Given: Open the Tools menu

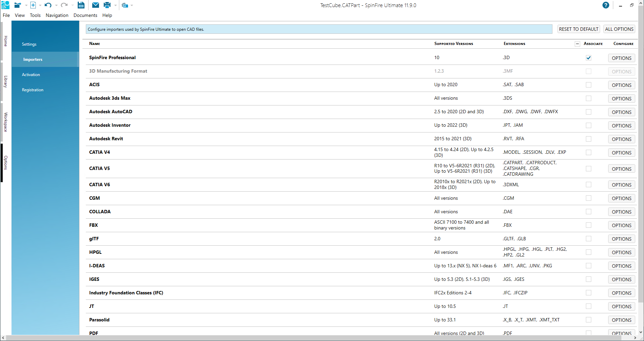Looking at the screenshot, I should pos(35,15).
